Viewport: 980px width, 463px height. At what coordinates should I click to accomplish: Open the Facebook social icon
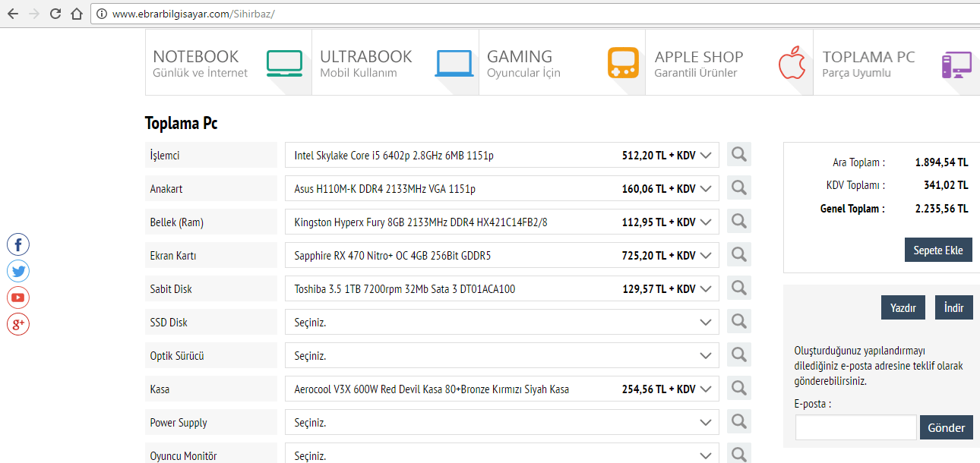pyautogui.click(x=18, y=244)
